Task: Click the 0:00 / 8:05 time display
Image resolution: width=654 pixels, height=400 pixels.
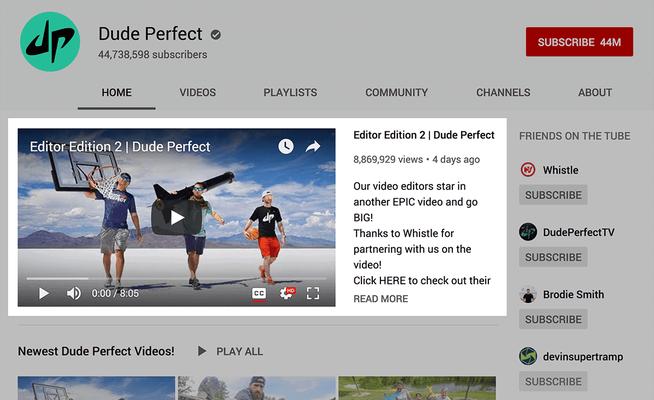Action: (x=115, y=293)
